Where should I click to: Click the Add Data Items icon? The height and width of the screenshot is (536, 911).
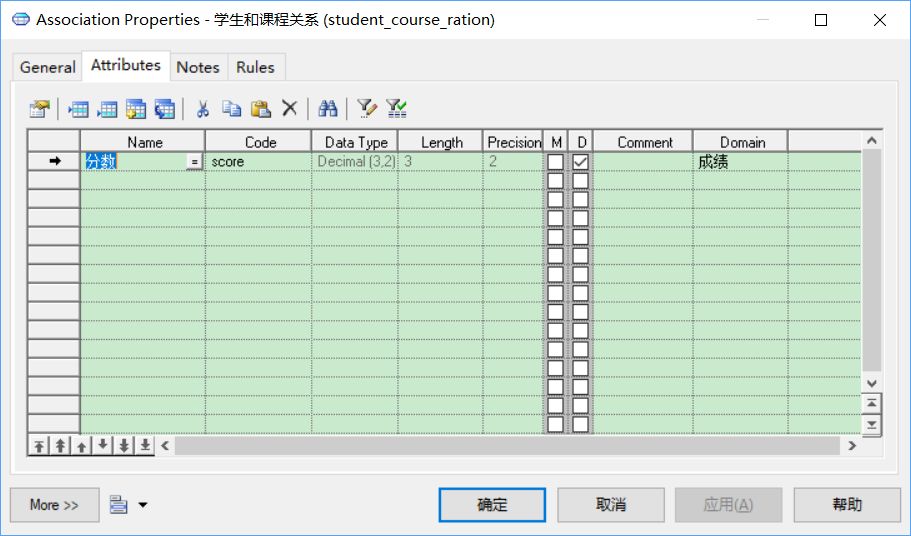(x=136, y=109)
